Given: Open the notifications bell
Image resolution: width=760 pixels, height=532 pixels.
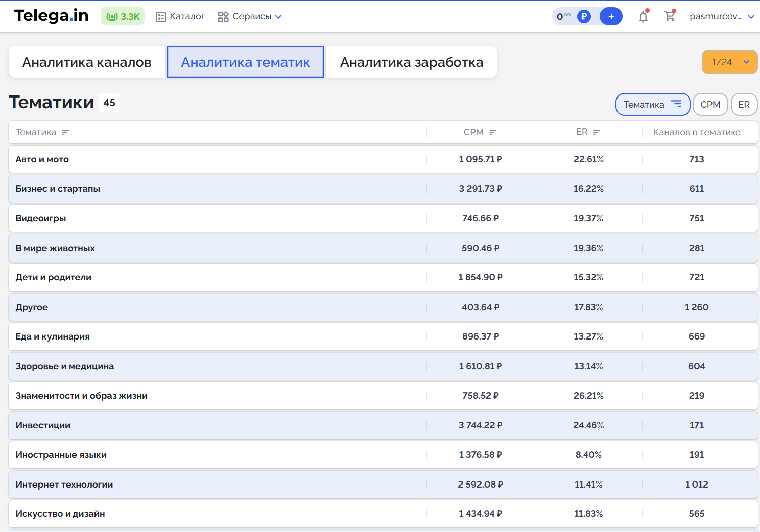Looking at the screenshot, I should pos(643,17).
